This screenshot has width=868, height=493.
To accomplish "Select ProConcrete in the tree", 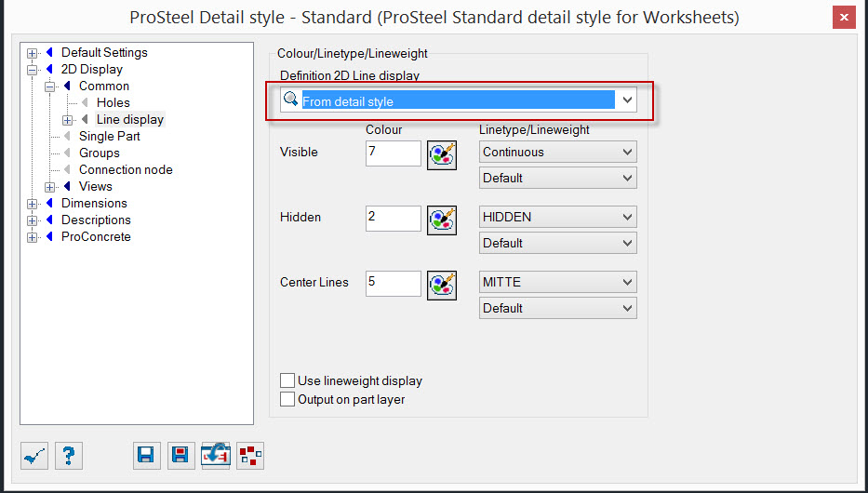I will coord(96,236).
